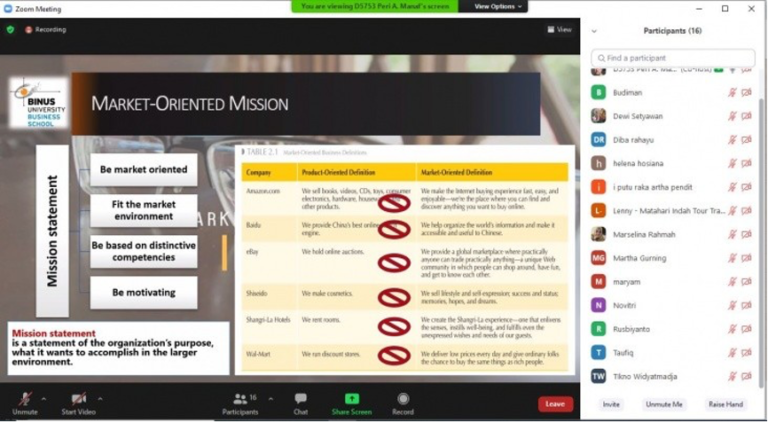Click the Leave meeting button
768x423 pixels.
[x=555, y=404]
